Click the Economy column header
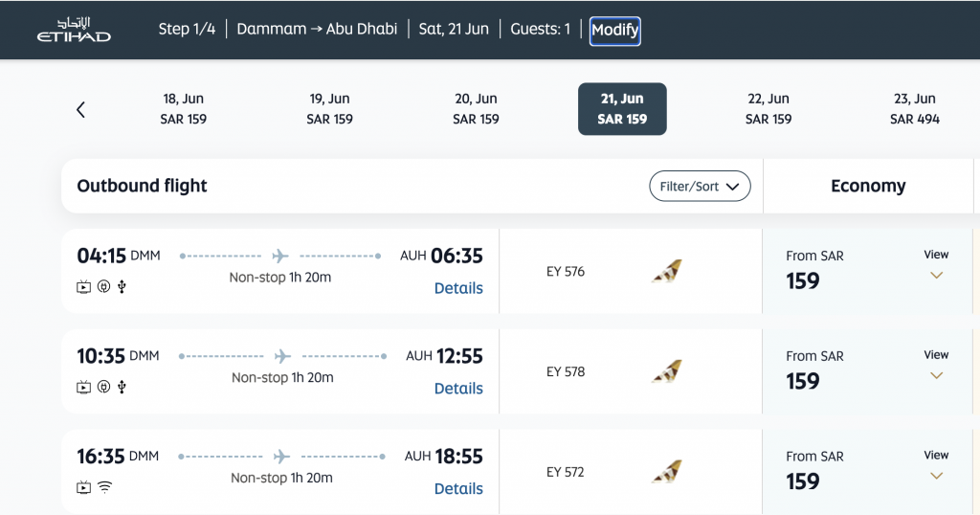This screenshot has width=980, height=515. coord(867,187)
